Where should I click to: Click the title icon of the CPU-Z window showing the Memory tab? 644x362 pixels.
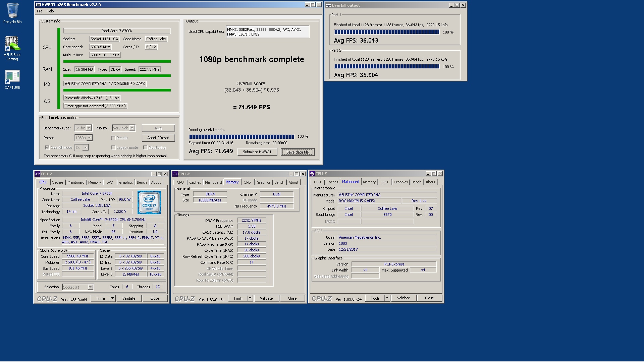[x=175, y=174]
